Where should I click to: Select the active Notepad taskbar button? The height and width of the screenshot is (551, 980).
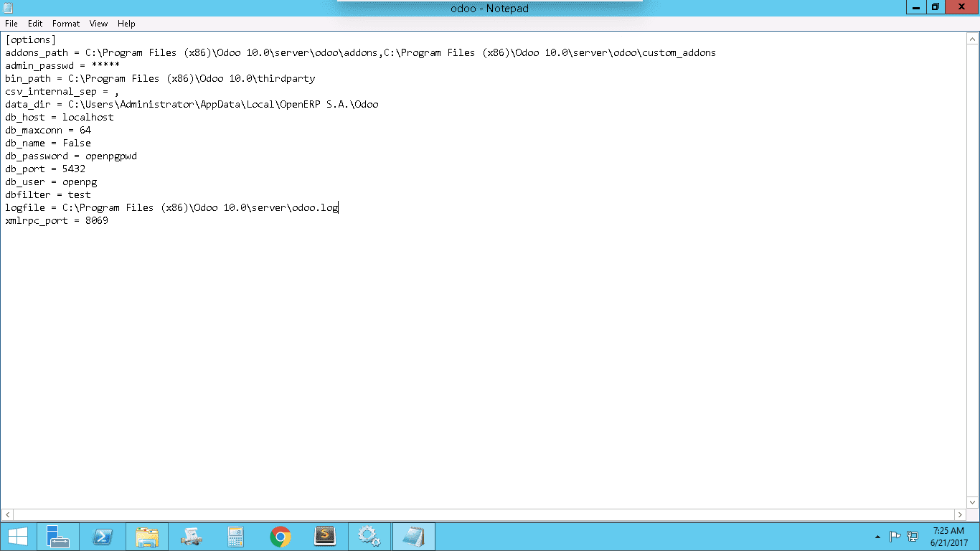click(413, 537)
